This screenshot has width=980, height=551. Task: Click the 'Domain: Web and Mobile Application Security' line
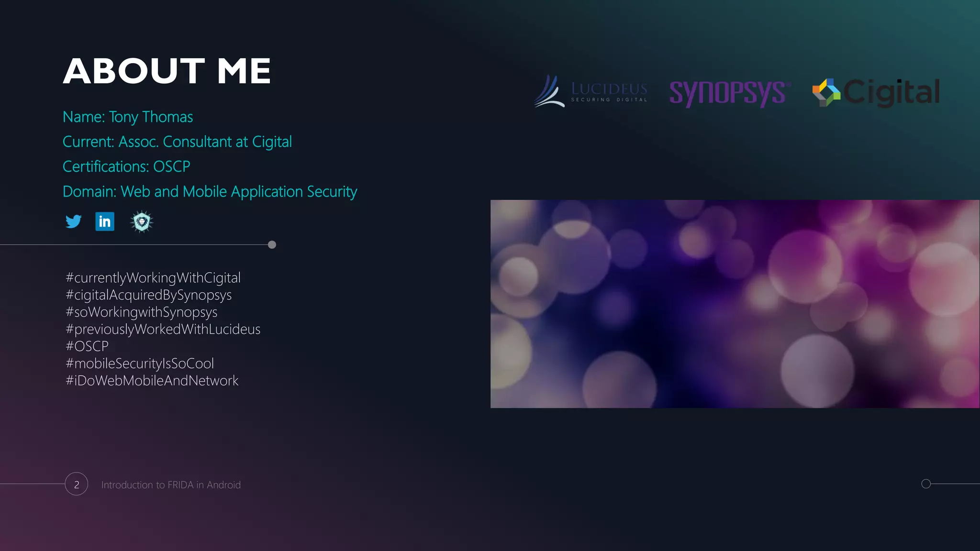pyautogui.click(x=210, y=192)
